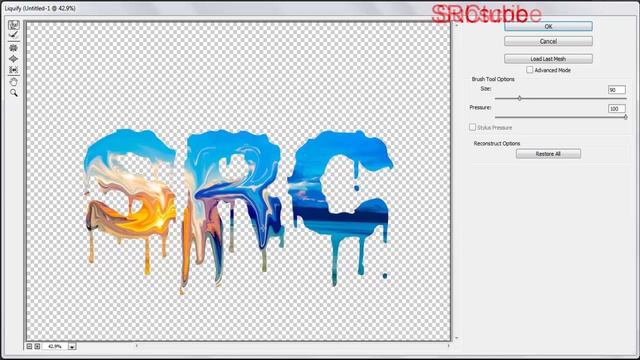Click the Pressure slider handle

625,117
